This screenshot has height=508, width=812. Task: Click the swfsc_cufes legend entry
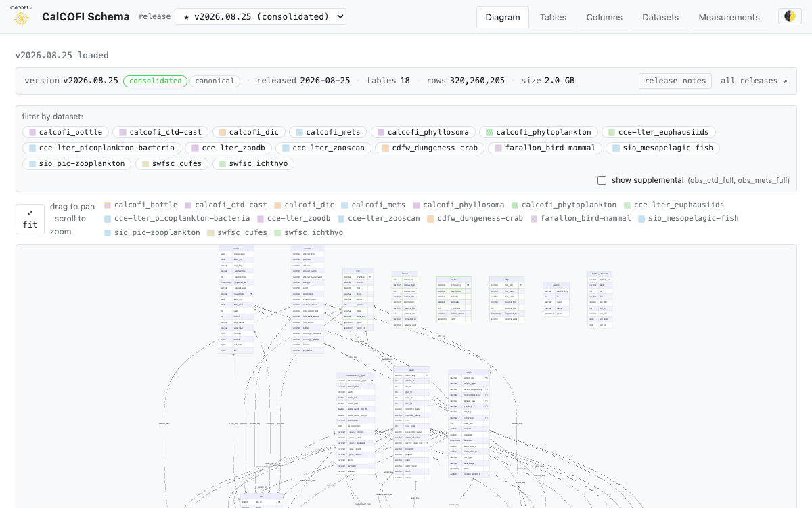tap(237, 233)
